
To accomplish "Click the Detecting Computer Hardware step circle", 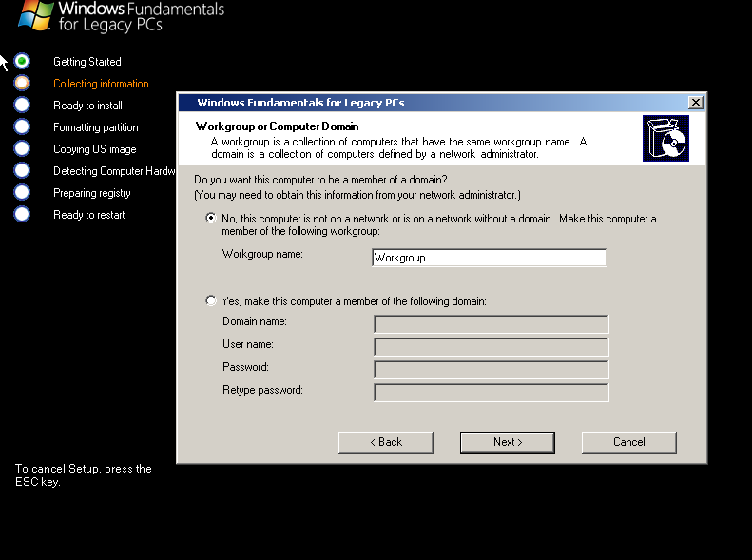I will 22,170.
